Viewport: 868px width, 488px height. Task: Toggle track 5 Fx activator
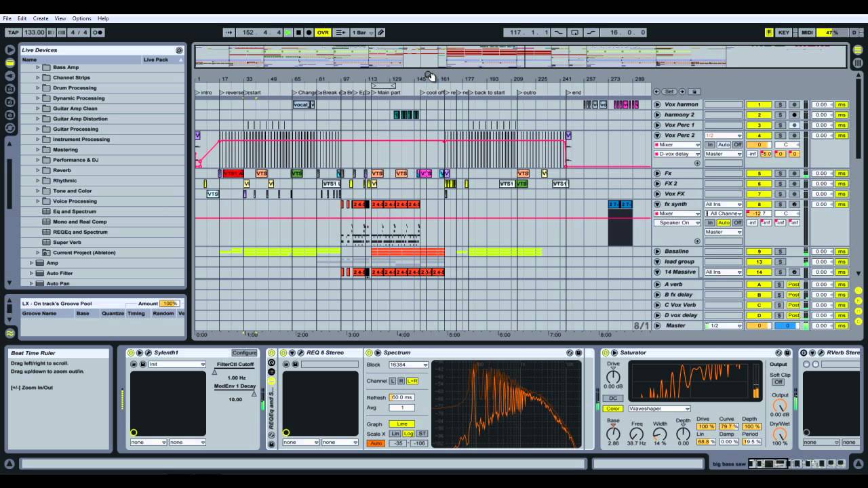[759, 174]
